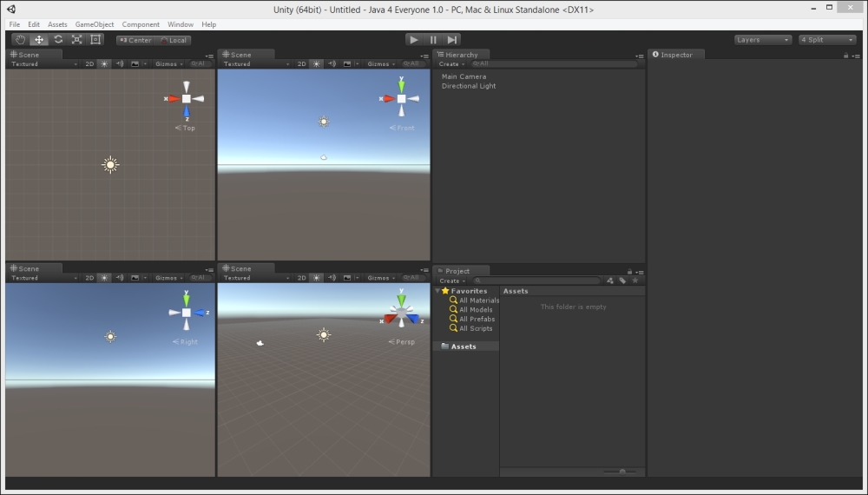Image resolution: width=868 pixels, height=495 pixels.
Task: Toggle pivot mode with the Center button
Action: [135, 41]
